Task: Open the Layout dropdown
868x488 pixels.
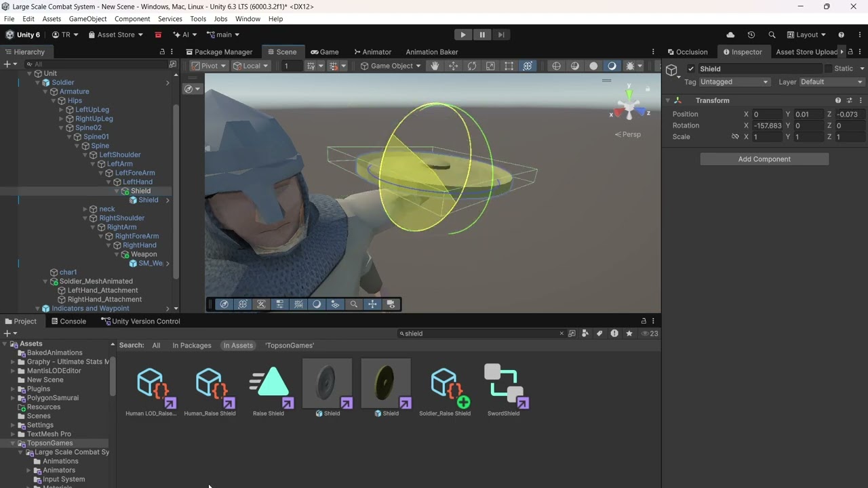Action: coord(806,35)
